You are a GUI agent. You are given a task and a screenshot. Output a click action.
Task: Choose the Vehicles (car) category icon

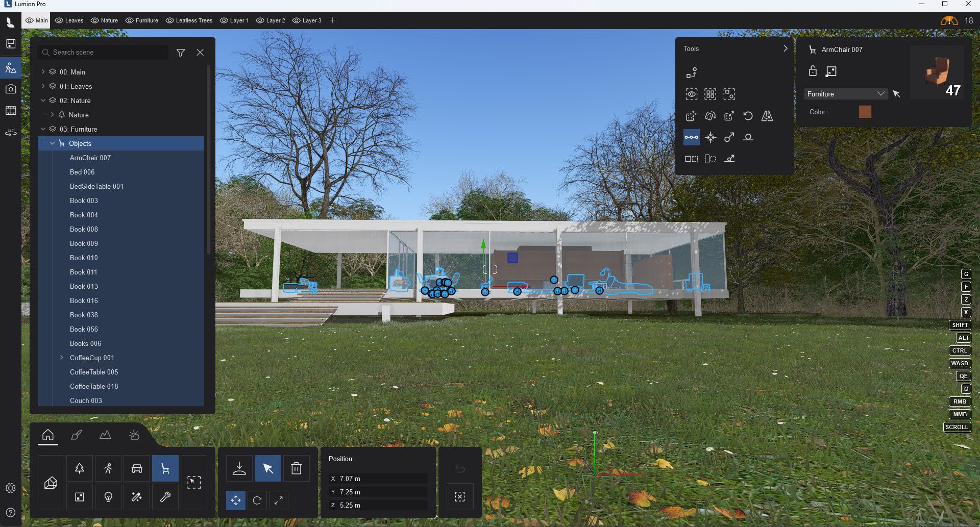pyautogui.click(x=136, y=468)
